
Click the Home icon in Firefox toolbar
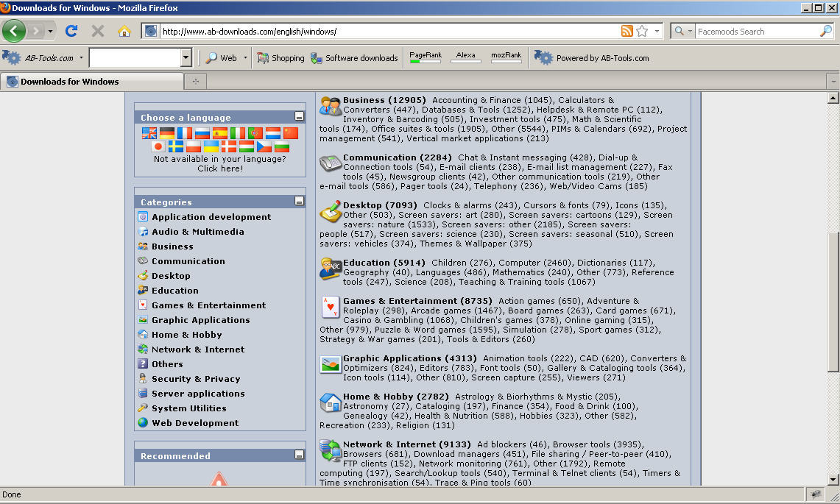(124, 30)
